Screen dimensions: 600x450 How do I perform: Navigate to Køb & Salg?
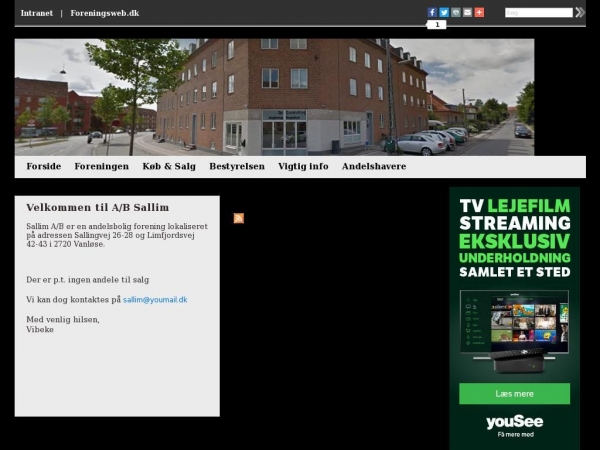pyautogui.click(x=169, y=167)
